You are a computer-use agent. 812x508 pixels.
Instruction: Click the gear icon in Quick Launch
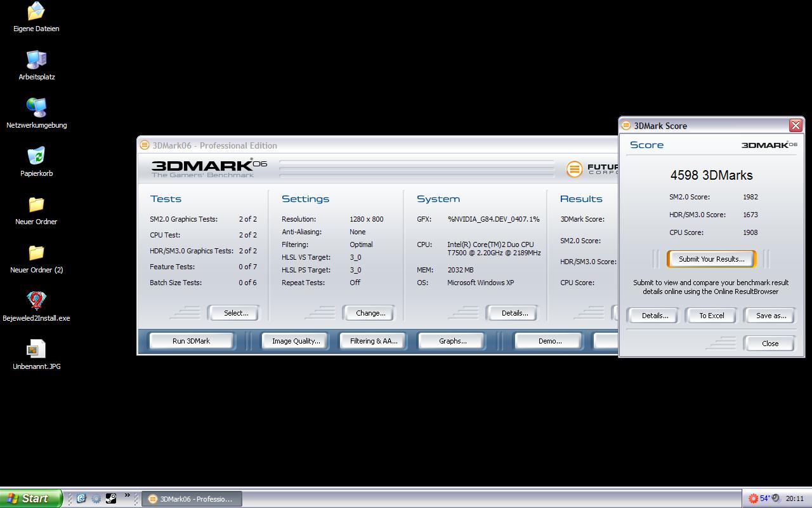click(x=96, y=498)
